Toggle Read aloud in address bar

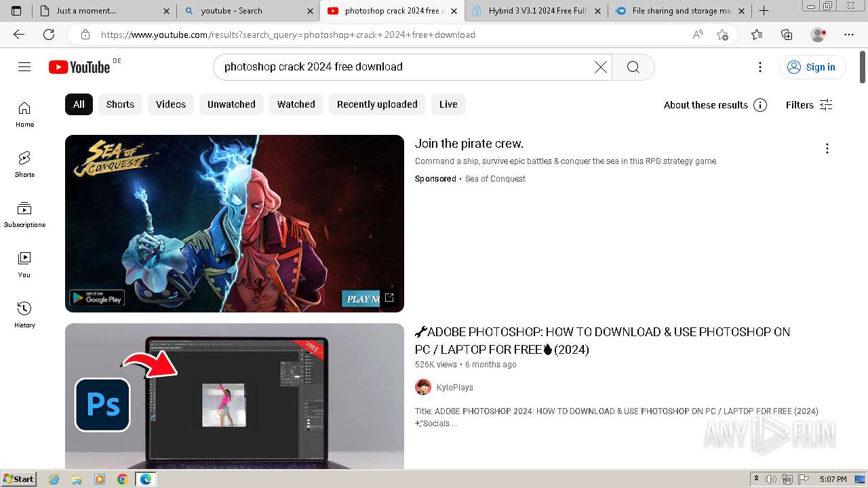(x=698, y=35)
